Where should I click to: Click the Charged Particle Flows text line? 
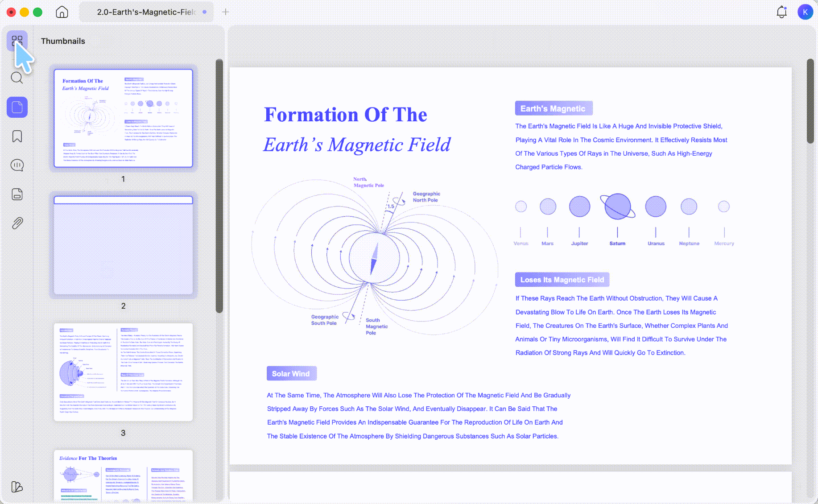click(549, 167)
